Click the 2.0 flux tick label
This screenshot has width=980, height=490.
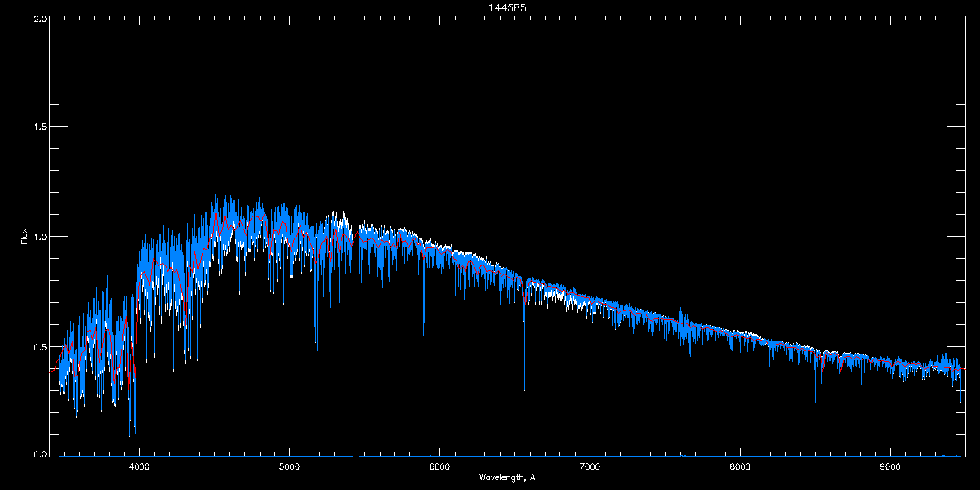[39, 18]
